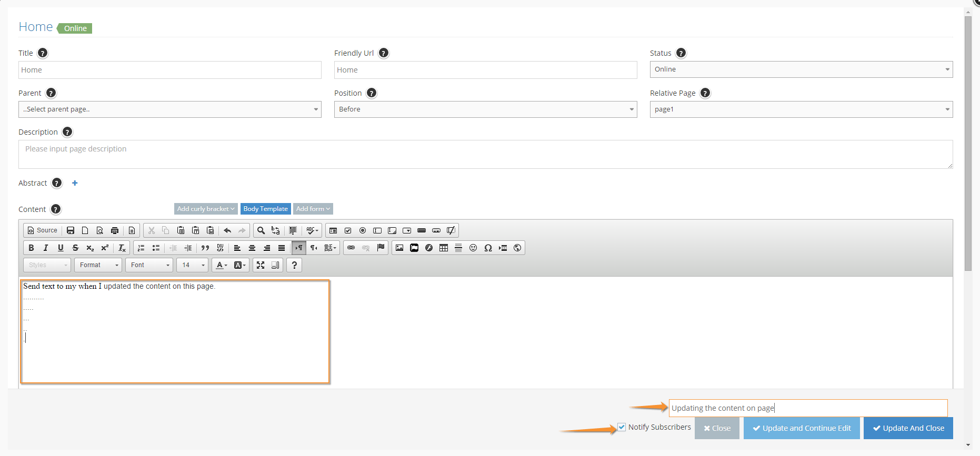Open the text color picker
Viewport: 980px width, 456px height.
point(222,265)
